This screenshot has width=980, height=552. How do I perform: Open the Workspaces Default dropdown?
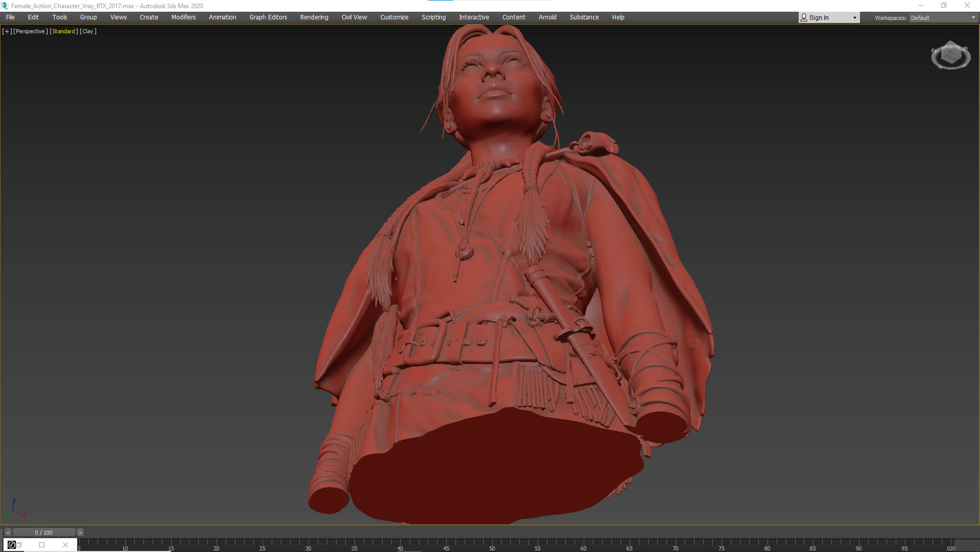tap(943, 18)
